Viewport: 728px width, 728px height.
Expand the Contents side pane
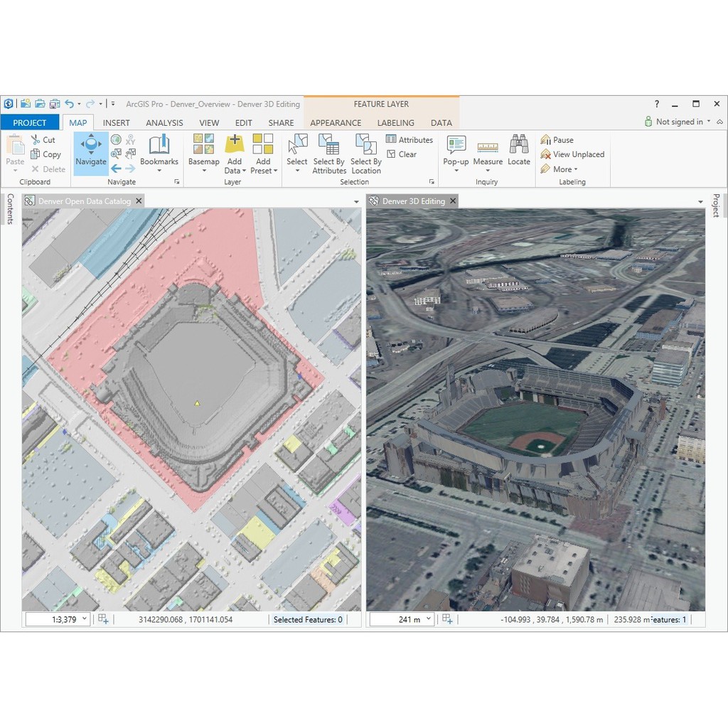pos(10,208)
